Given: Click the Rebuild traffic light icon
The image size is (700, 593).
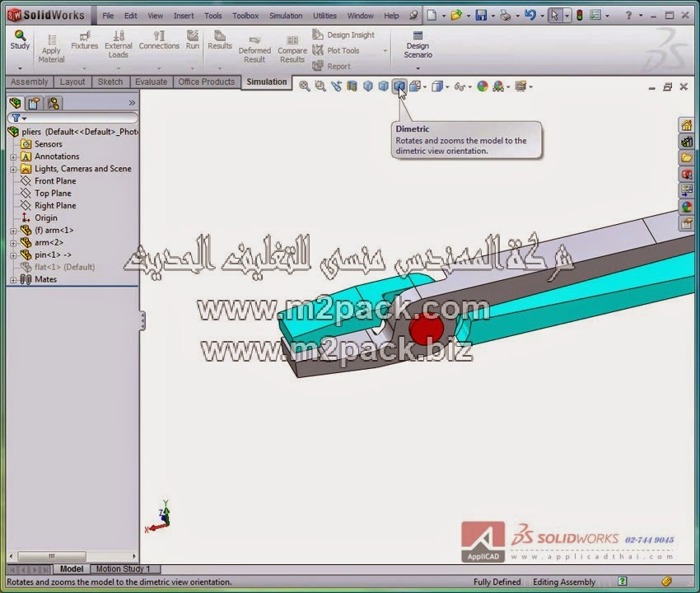Looking at the screenshot, I should point(580,16).
